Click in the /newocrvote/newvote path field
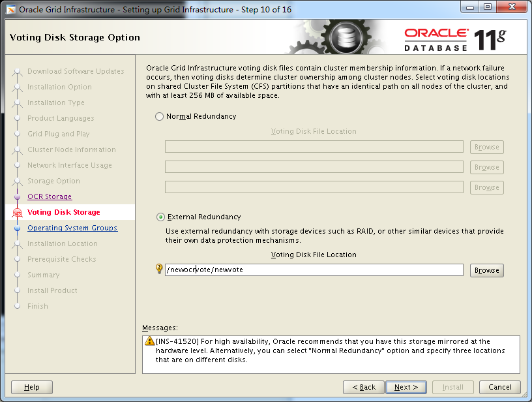Screen dimensions: 532x402 [x=314, y=270]
